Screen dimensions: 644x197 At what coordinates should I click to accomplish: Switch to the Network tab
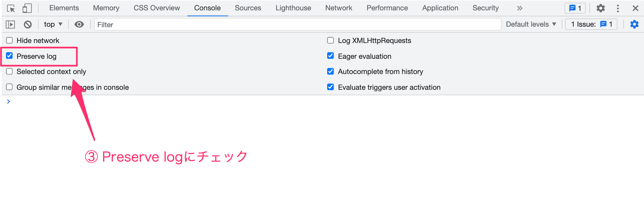click(x=339, y=8)
